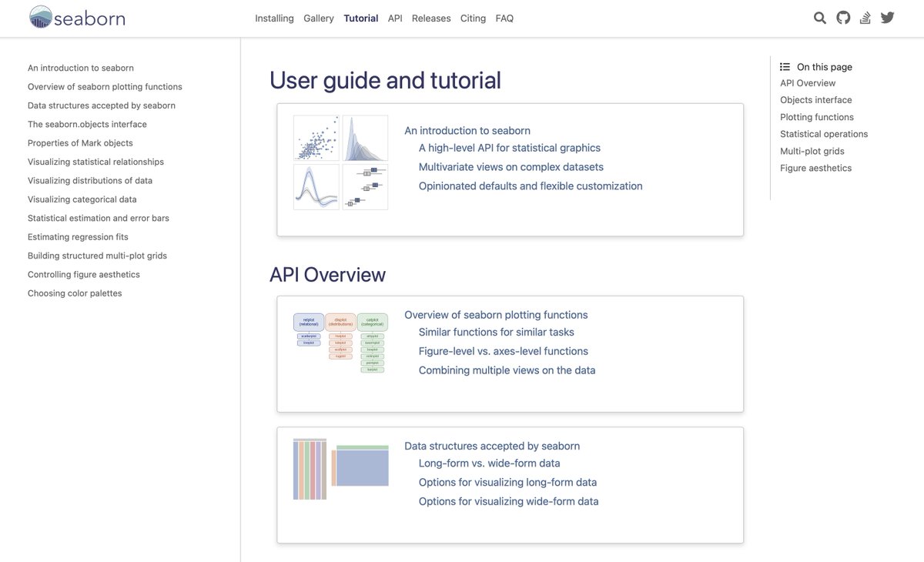Viewport: 924px width, 562px height.
Task: Open the search icon in the navbar
Action: tap(819, 17)
